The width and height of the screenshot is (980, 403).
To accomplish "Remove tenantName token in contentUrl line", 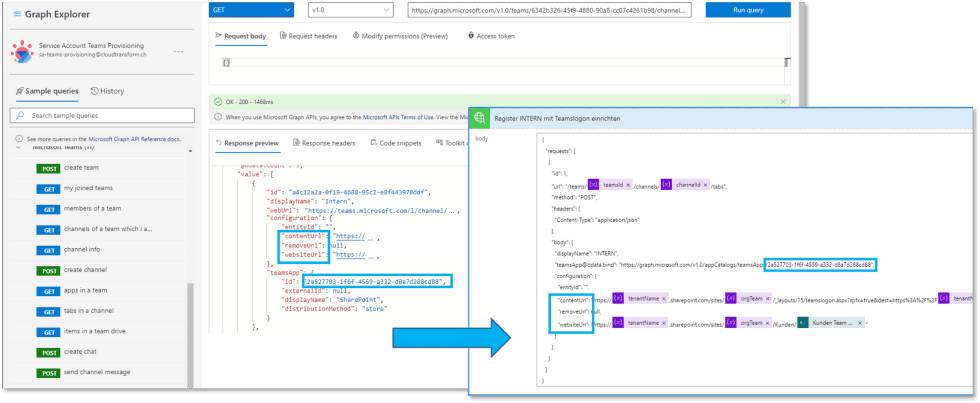I will pos(664,299).
